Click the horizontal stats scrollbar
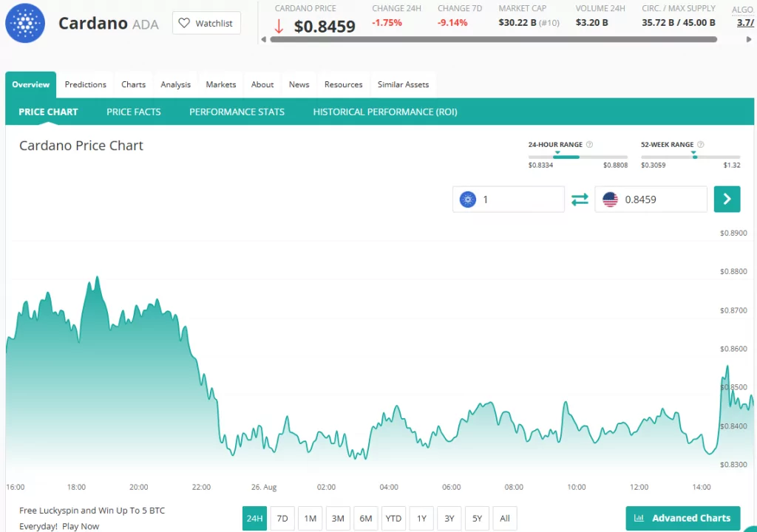This screenshot has width=757, height=532. [493, 39]
